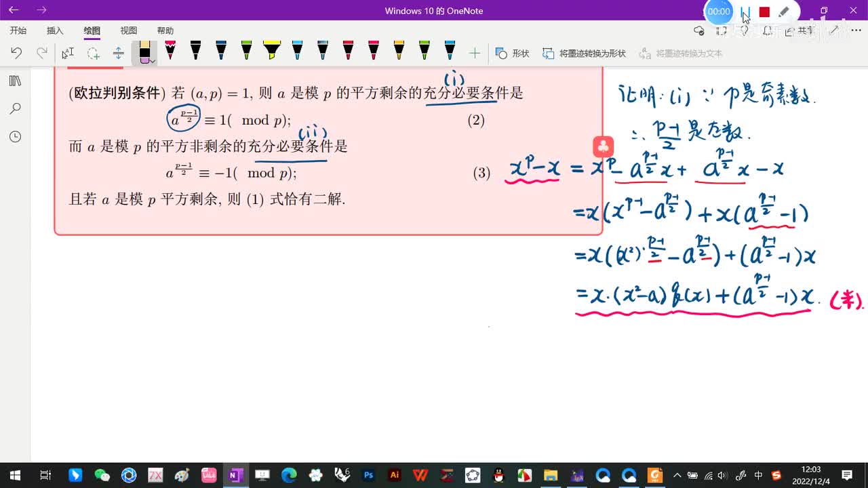Open WPS Office from the taskbar
This screenshot has height=488, width=868.
(420, 475)
